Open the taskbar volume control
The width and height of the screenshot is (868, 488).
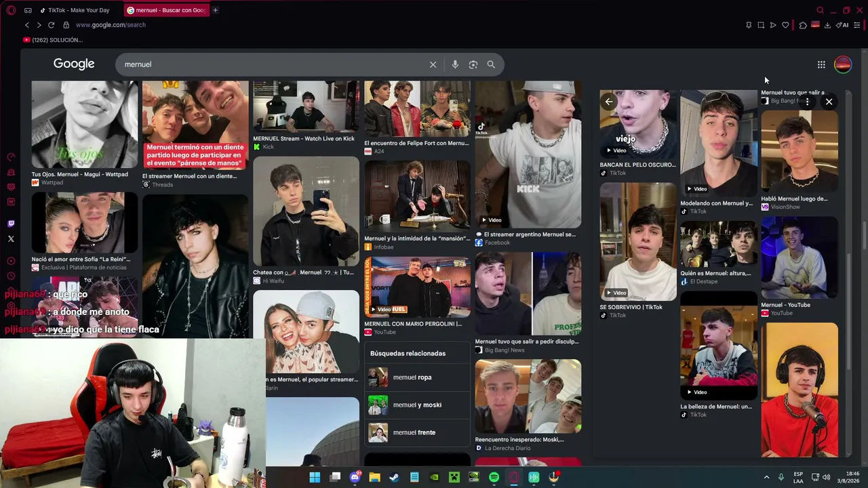click(x=826, y=477)
